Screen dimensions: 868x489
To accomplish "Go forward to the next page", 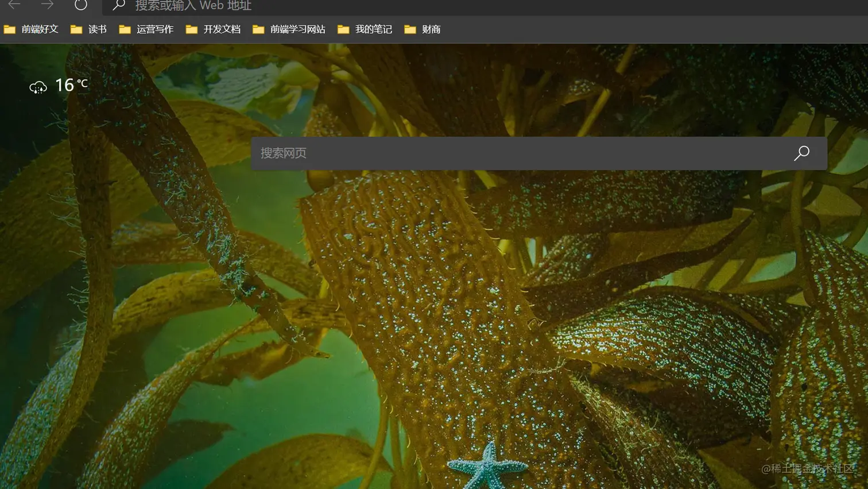I will [x=47, y=5].
